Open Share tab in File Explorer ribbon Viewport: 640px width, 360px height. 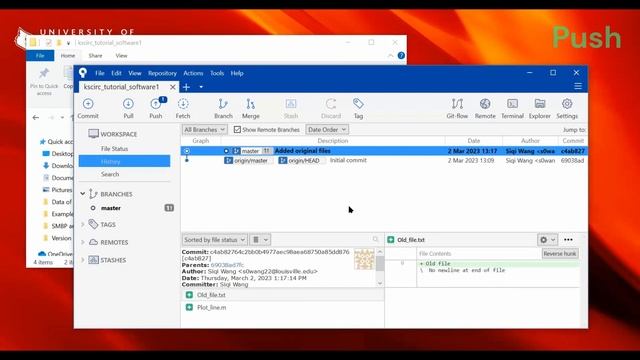[x=95, y=56]
